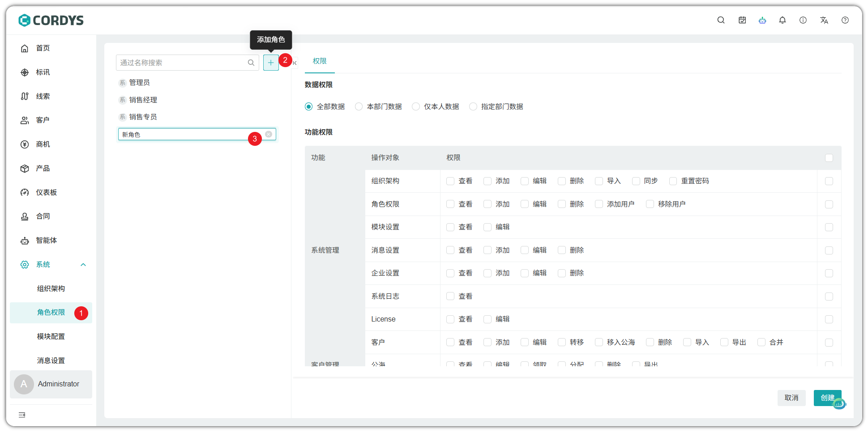The image size is (868, 432).
Task: Enable 重置密码 permission checkbox
Action: [673, 181]
